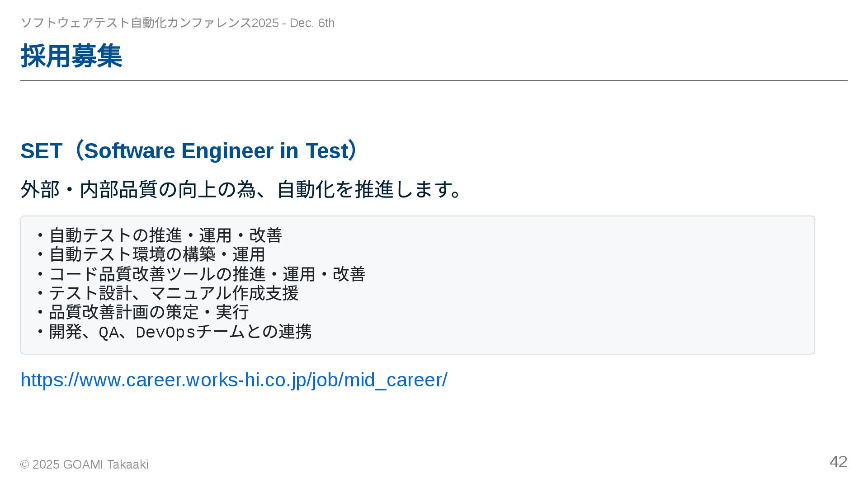Click the word DevOps in last bullet
868x488 pixels.
coord(165,333)
